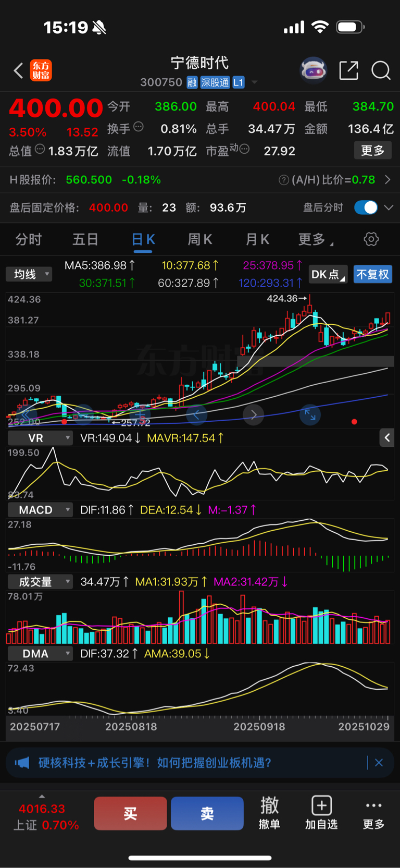The height and width of the screenshot is (868, 400).
Task: Tap the 424.36 high price marker on chart
Action: (x=286, y=299)
